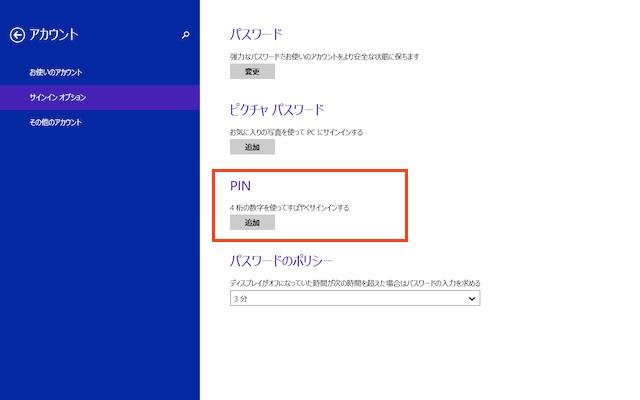Click the アカウント page title

click(x=53, y=35)
